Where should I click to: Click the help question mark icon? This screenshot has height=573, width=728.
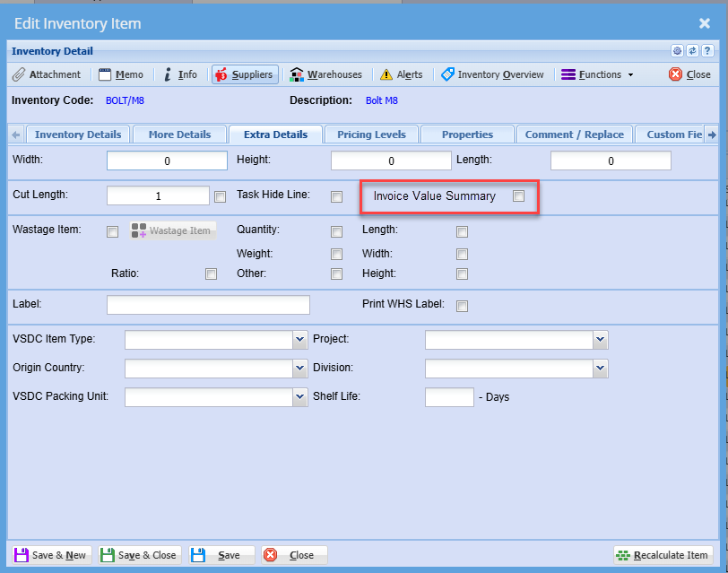pos(706,51)
